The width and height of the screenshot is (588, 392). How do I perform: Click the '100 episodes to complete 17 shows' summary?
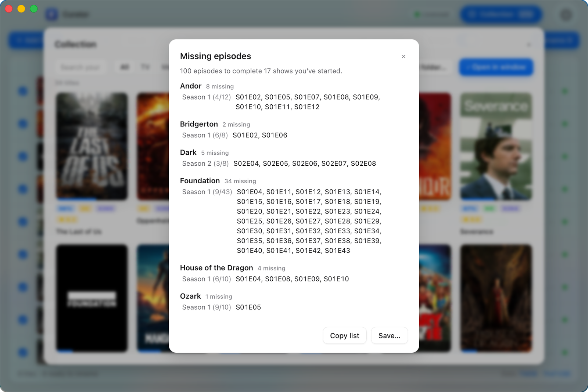[261, 71]
